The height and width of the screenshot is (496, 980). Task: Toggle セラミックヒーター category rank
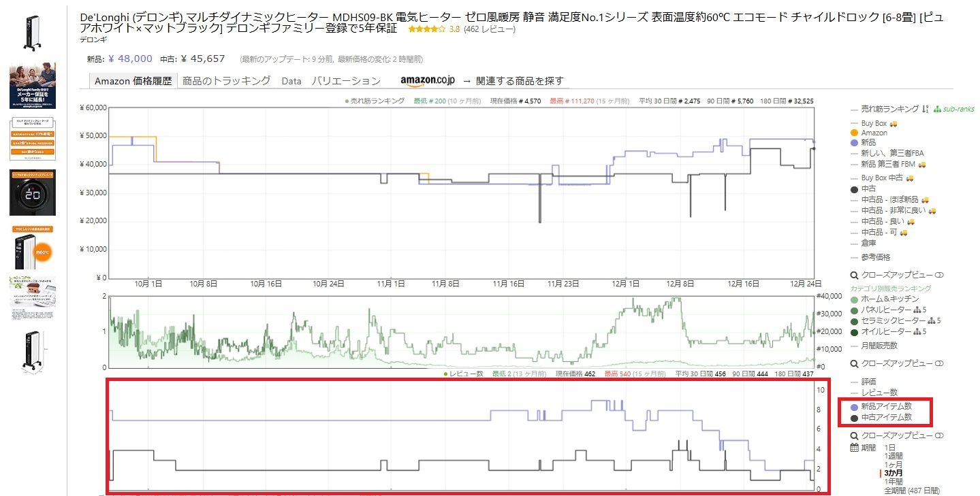pos(888,320)
